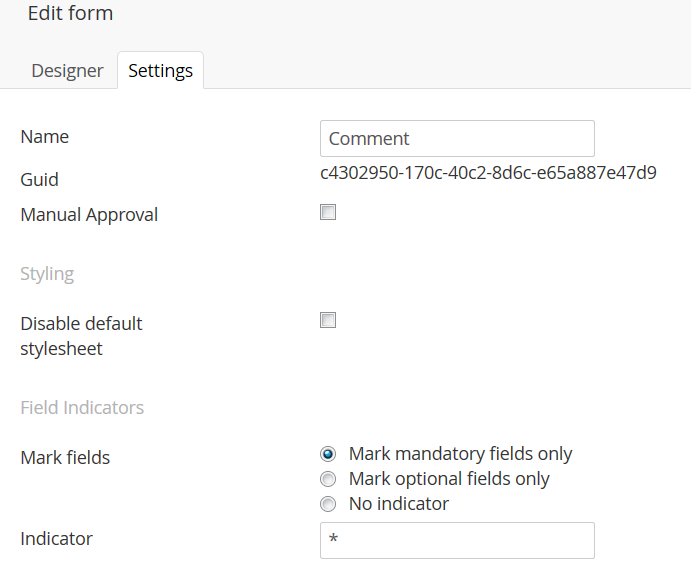
Task: Tick the Disable default stylesheet checkbox
Action: click(328, 320)
